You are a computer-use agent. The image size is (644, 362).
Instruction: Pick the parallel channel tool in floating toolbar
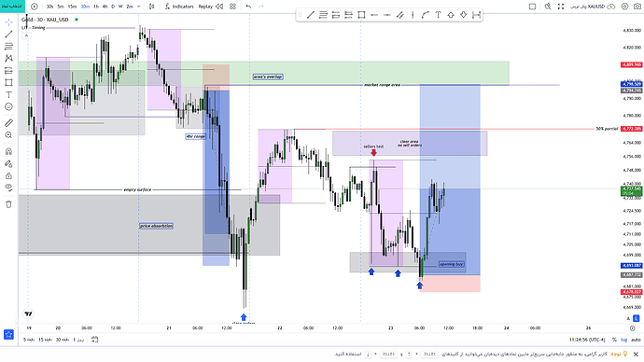click(x=399, y=15)
